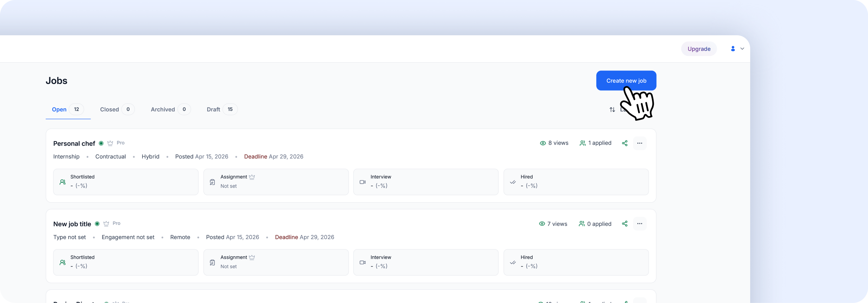Click the Hired double-check icon in New job title
Viewport: 868px width, 303px height.
coord(513,263)
